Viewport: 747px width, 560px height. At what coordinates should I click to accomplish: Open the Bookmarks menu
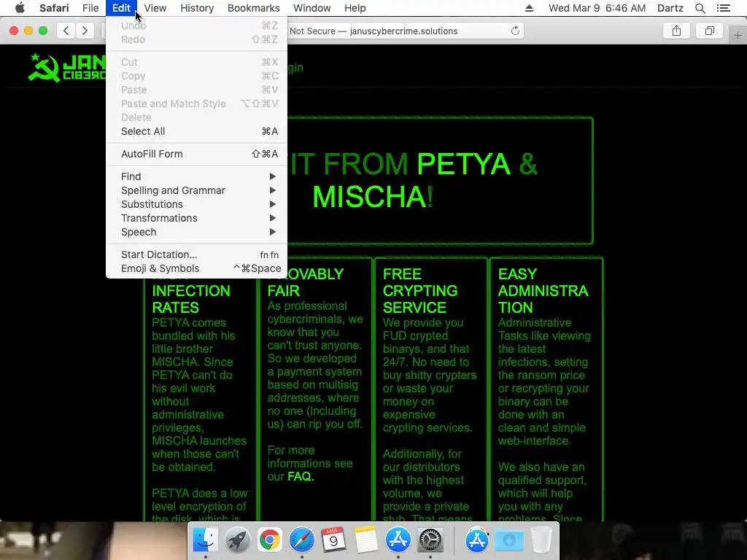click(x=253, y=8)
